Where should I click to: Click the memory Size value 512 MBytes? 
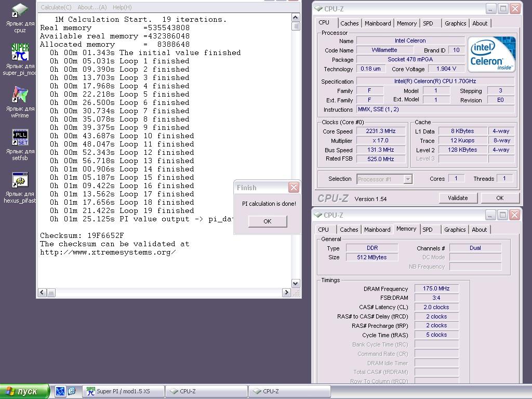372,257
